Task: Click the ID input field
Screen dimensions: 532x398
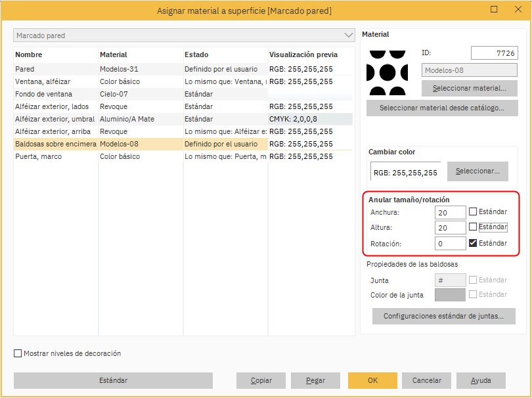Action: coord(494,53)
